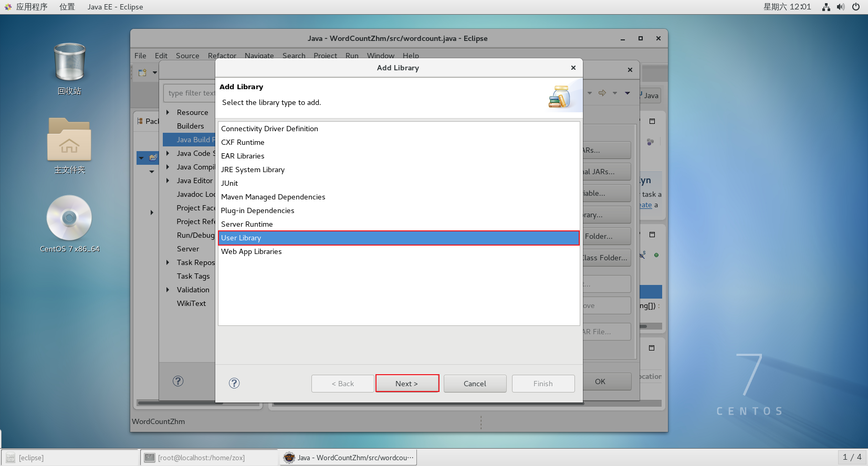Open the Recycle Bin desktop icon
This screenshot has width=868, height=466.
[69, 63]
